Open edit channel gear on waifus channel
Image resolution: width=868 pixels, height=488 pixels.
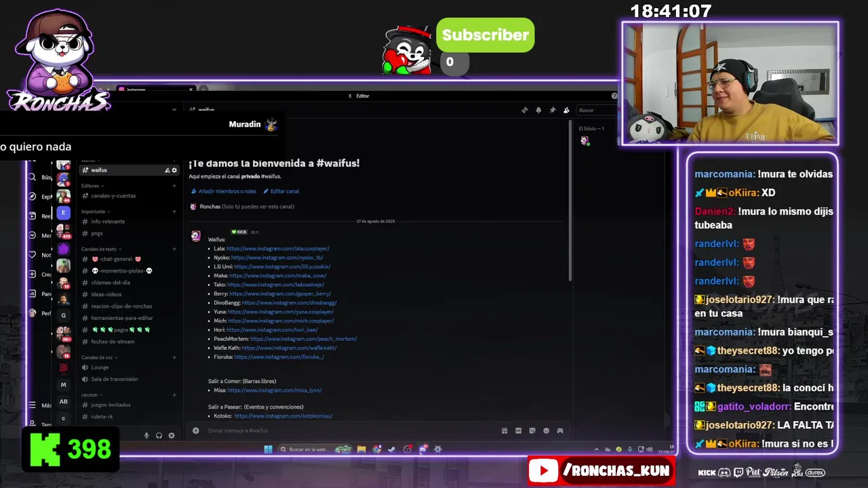pyautogui.click(x=174, y=170)
